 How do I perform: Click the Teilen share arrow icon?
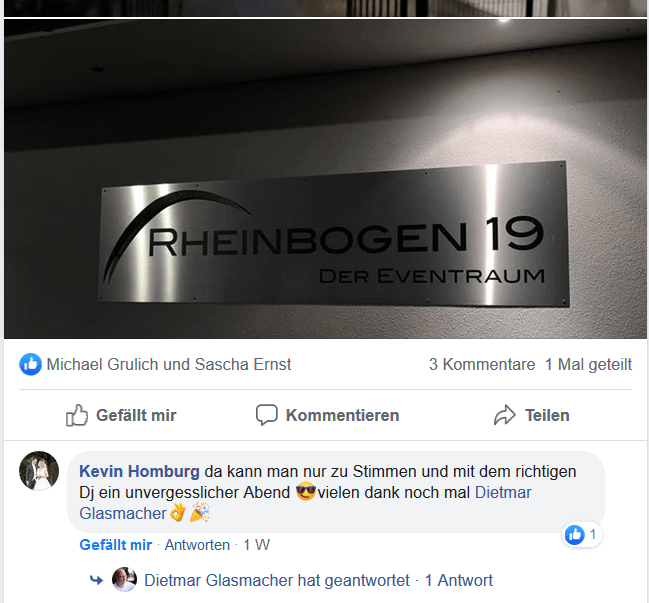[505, 415]
